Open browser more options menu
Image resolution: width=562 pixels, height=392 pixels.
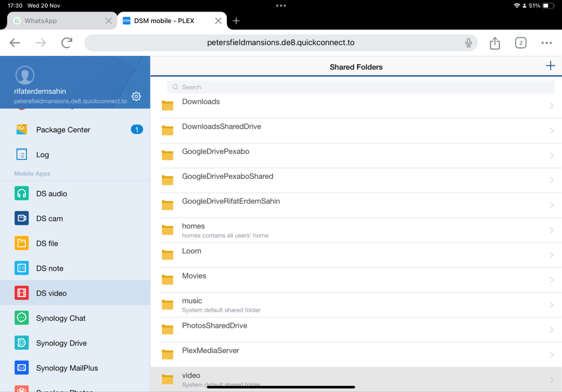(546, 43)
